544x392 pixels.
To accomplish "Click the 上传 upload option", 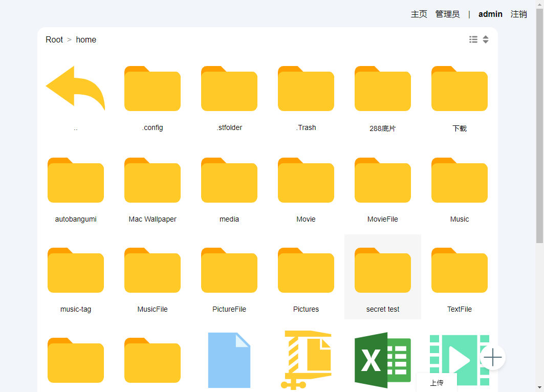I will (437, 383).
